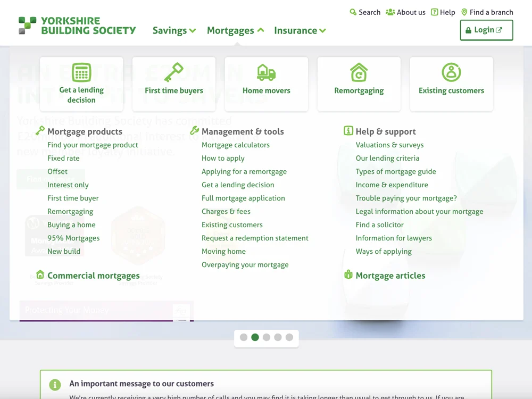The image size is (532, 399).
Task: Open Valuations & surveys link
Action: point(389,145)
